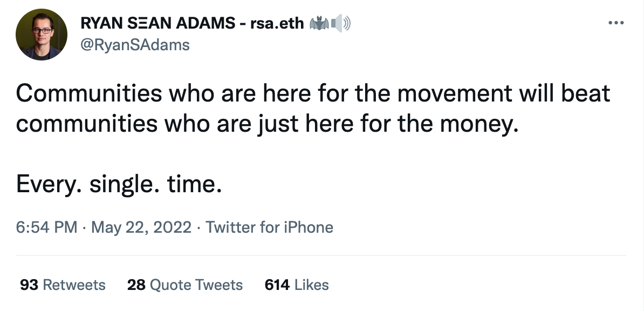This screenshot has height=311, width=644.
Task: Click the 'Every. single. time.' line
Action: (x=119, y=184)
